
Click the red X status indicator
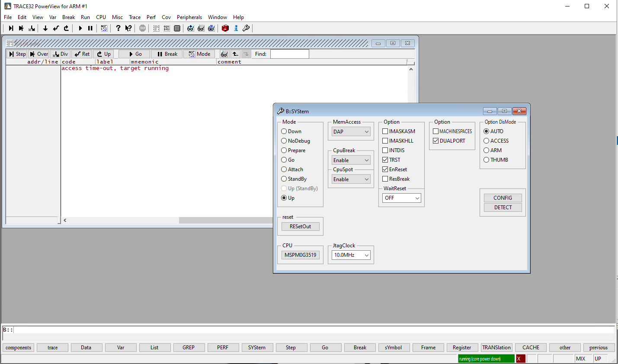click(x=520, y=358)
